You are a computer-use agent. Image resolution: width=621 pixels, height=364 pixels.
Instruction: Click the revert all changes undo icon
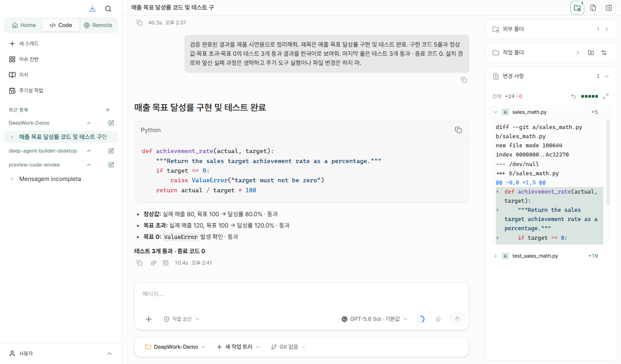573,96
